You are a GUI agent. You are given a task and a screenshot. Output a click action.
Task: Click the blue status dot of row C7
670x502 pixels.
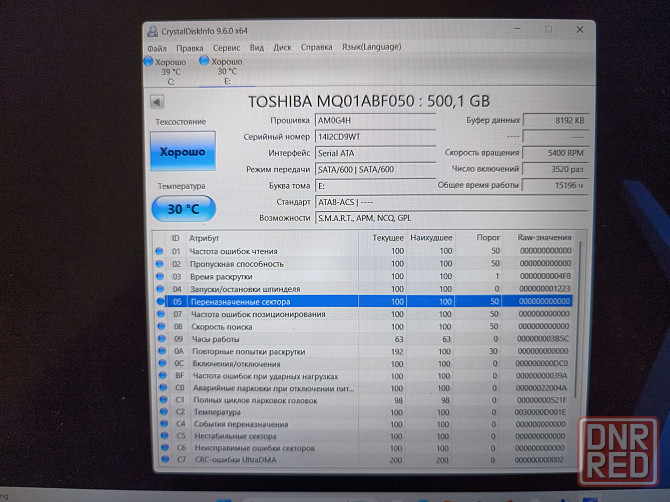[x=165, y=460]
